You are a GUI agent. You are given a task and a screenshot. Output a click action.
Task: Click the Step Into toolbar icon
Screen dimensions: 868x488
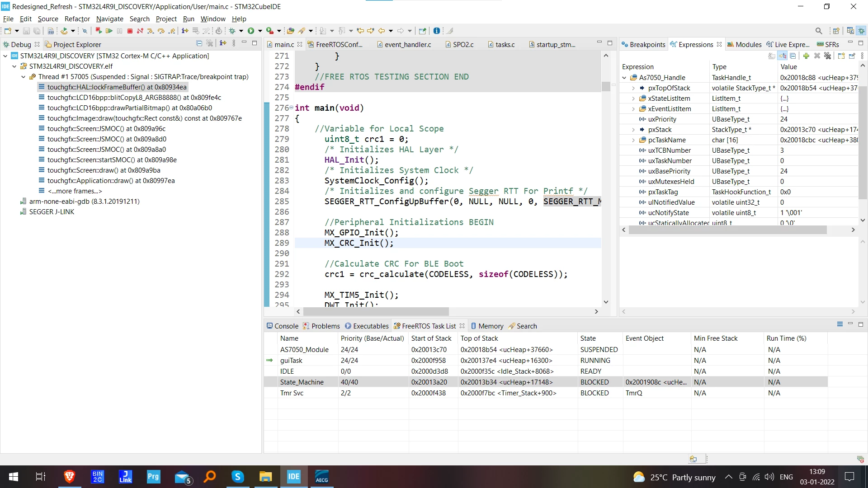pos(151,31)
